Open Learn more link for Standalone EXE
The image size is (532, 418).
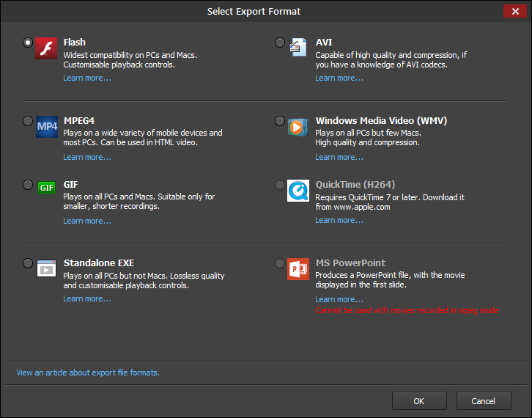pos(87,298)
